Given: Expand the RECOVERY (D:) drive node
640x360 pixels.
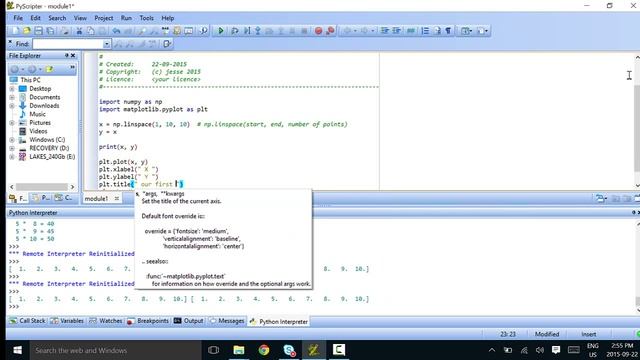Looking at the screenshot, I should click(x=12, y=148).
